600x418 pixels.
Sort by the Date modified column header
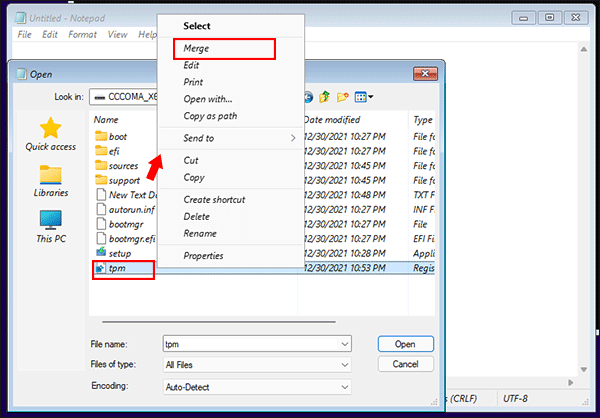(x=352, y=119)
